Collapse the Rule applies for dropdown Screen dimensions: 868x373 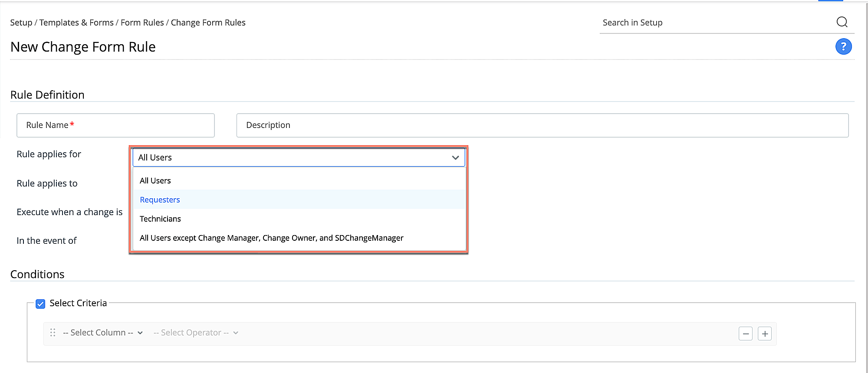(x=455, y=157)
